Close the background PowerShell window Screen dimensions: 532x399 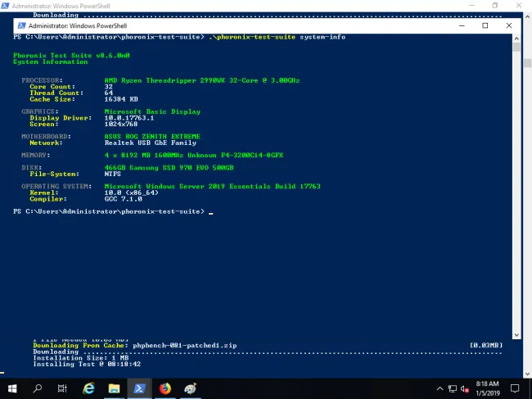(x=519, y=6)
